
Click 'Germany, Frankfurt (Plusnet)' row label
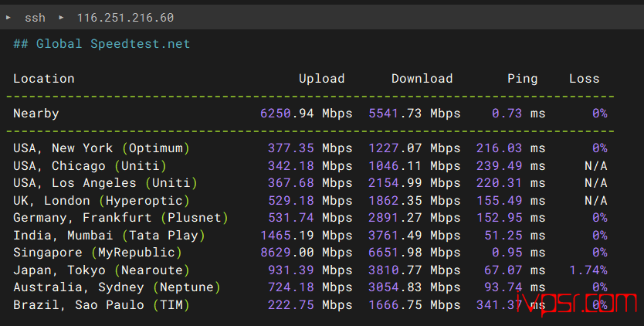click(x=120, y=218)
